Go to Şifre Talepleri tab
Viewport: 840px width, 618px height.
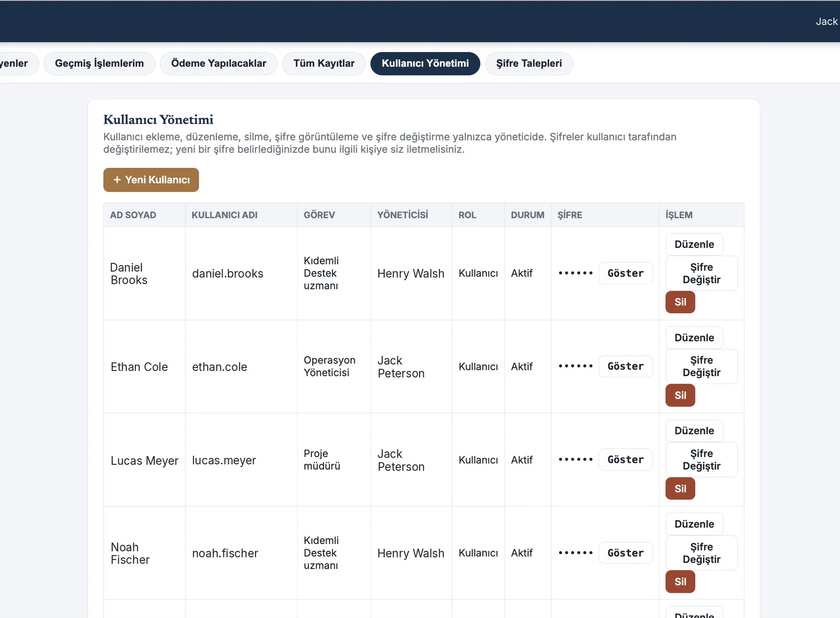(529, 63)
